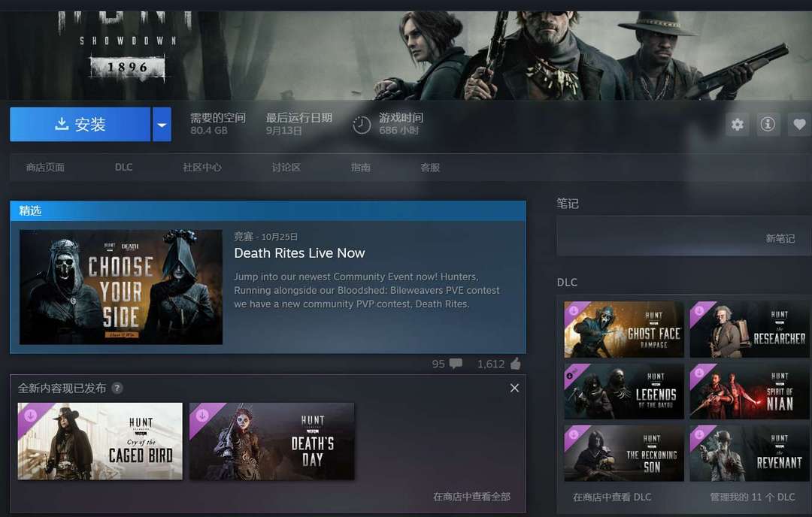Viewport: 812px width, 517px height.
Task: Click the game info icon
Action: click(768, 125)
